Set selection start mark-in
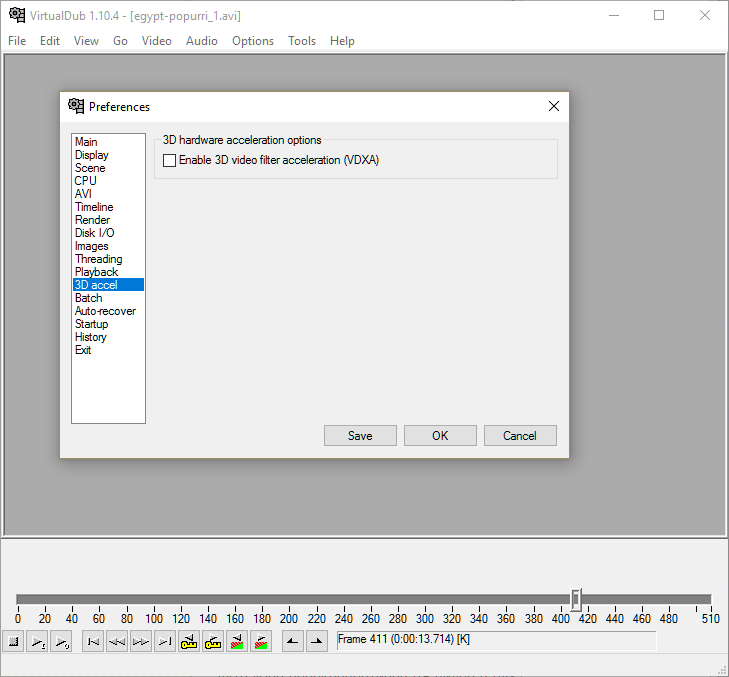 tap(293, 642)
